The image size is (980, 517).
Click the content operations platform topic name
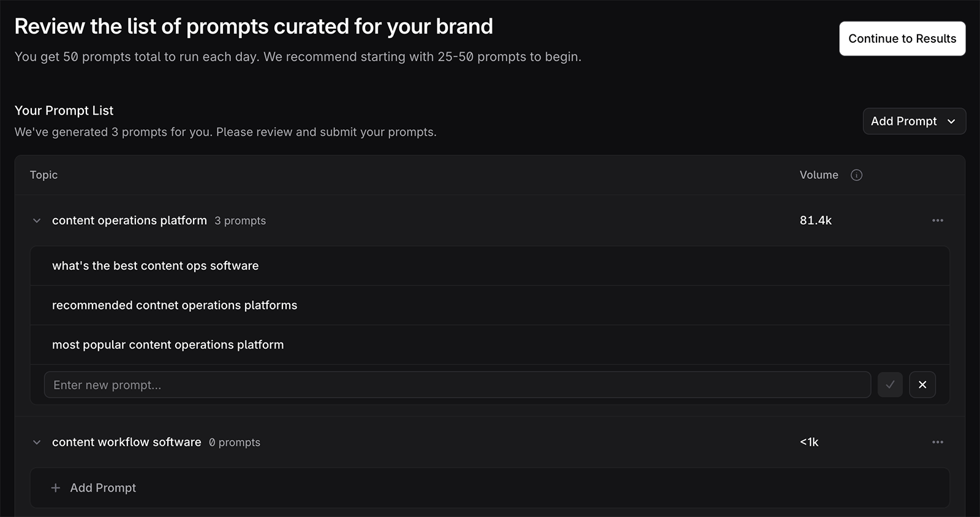click(x=129, y=221)
